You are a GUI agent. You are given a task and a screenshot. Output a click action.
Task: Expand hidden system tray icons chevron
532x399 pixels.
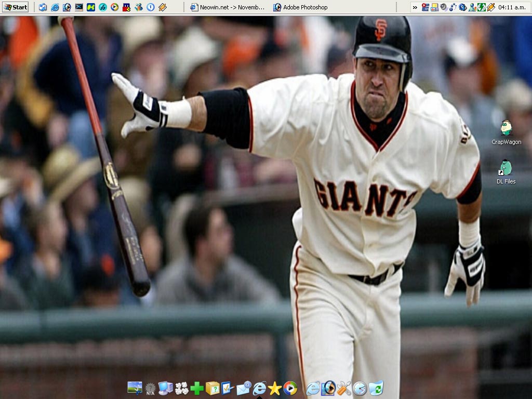pos(415,7)
